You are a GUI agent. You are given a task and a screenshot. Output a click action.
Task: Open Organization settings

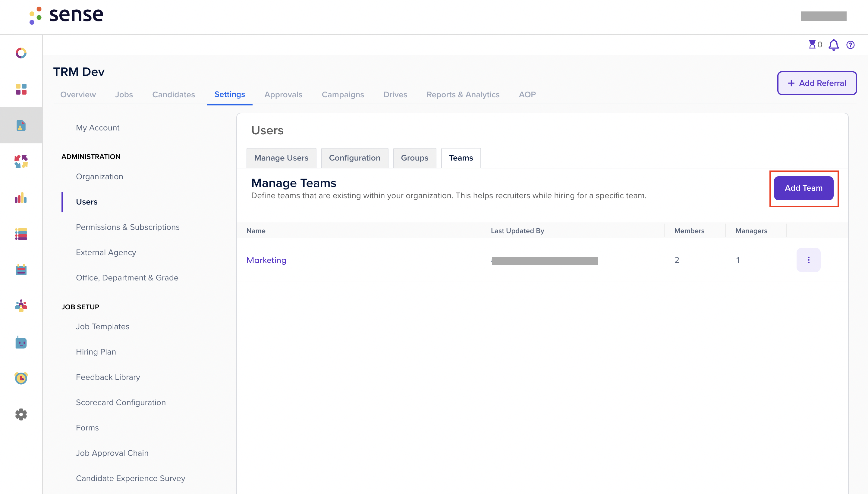point(99,177)
